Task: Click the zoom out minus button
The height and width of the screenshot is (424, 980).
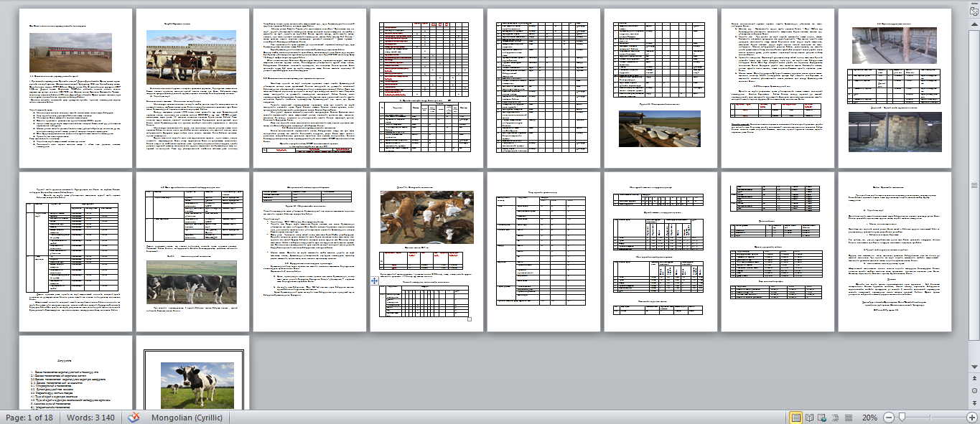Action: (889, 418)
